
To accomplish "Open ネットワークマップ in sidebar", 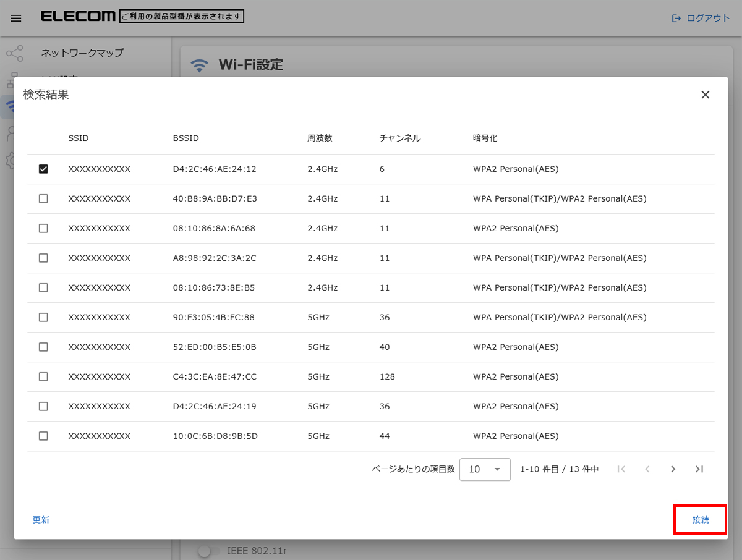I will click(82, 53).
